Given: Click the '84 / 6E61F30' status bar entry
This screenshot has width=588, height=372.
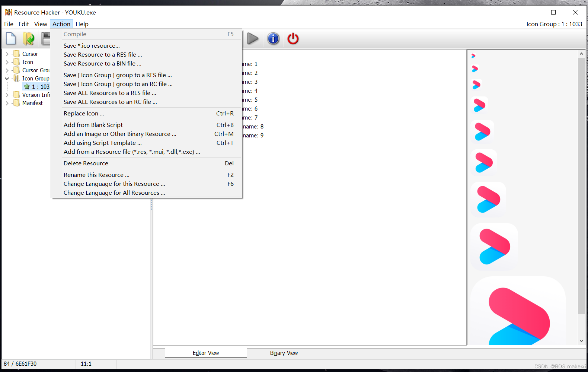Looking at the screenshot, I should click(x=20, y=363).
